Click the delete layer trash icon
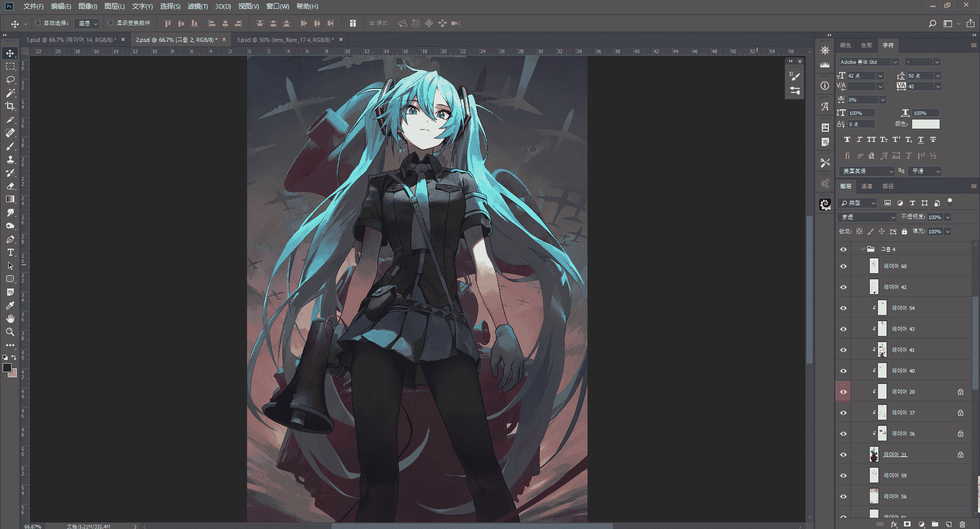The image size is (980, 529). pyautogui.click(x=962, y=524)
